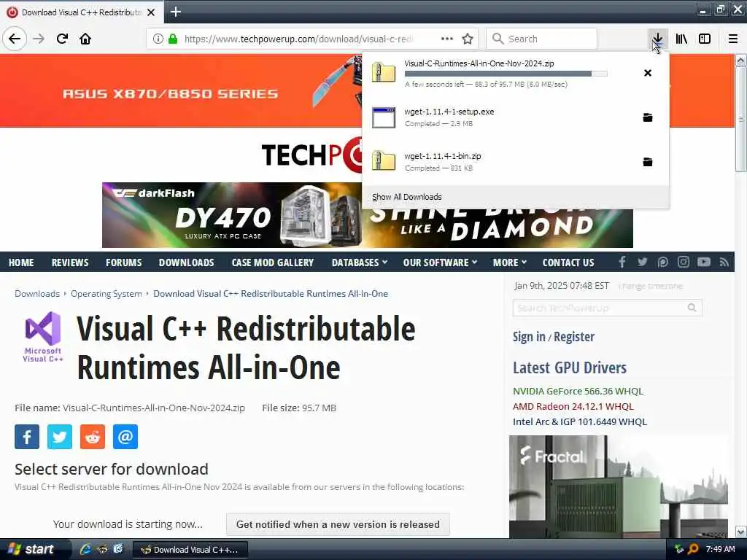This screenshot has height=560, width=747.
Task: Click the Fractal advertisement image
Action: point(619,486)
